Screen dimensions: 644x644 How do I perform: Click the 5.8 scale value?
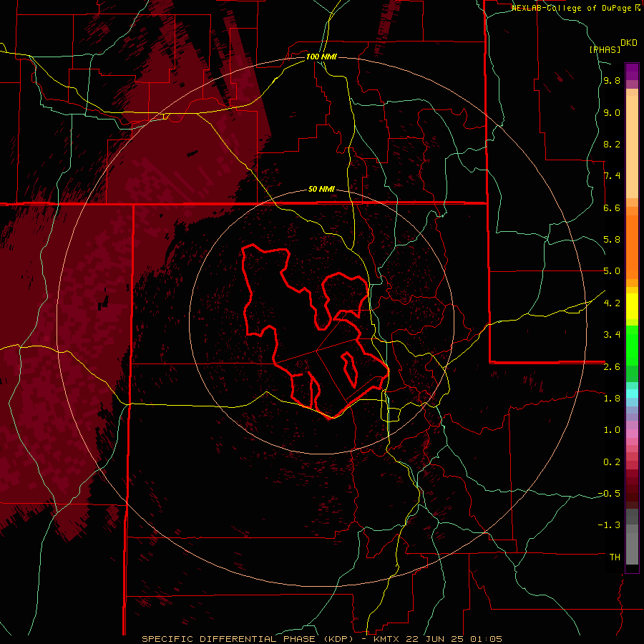pyautogui.click(x=612, y=240)
